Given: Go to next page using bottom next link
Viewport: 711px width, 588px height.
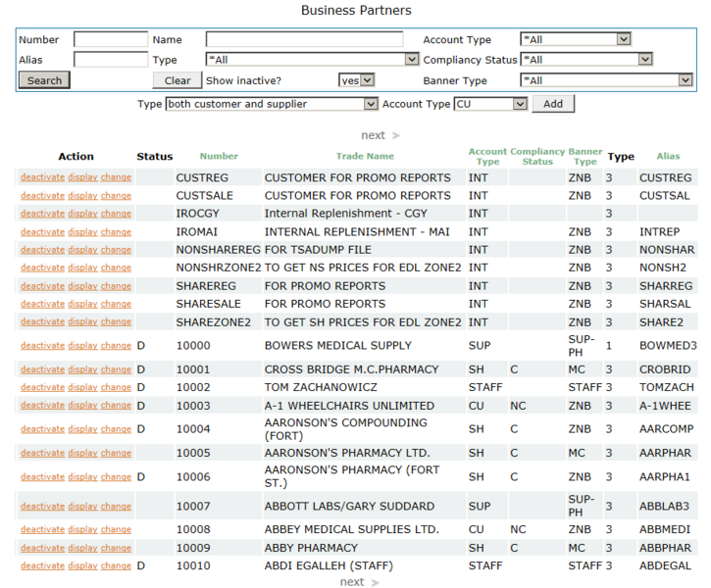Looking at the screenshot, I should (359, 582).
